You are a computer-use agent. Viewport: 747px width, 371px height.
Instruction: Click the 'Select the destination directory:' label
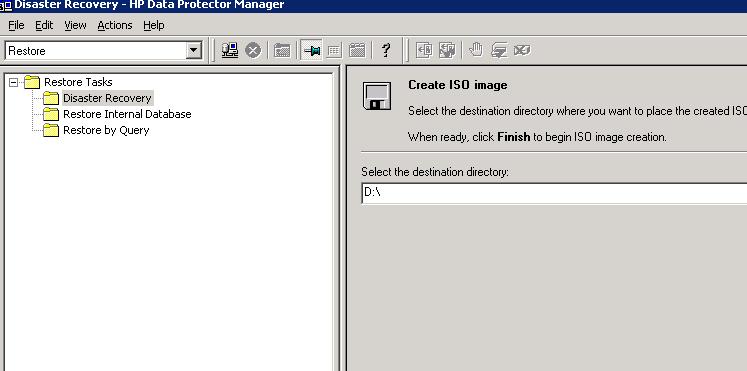435,172
